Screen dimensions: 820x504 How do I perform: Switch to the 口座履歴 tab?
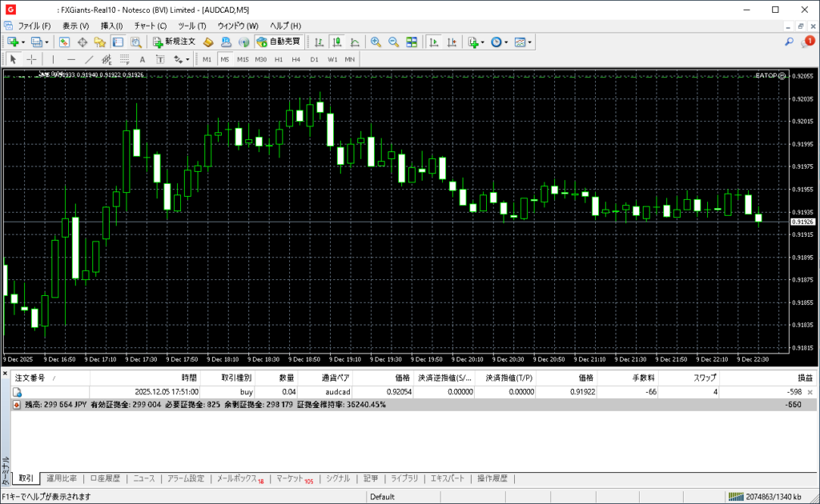click(x=105, y=478)
